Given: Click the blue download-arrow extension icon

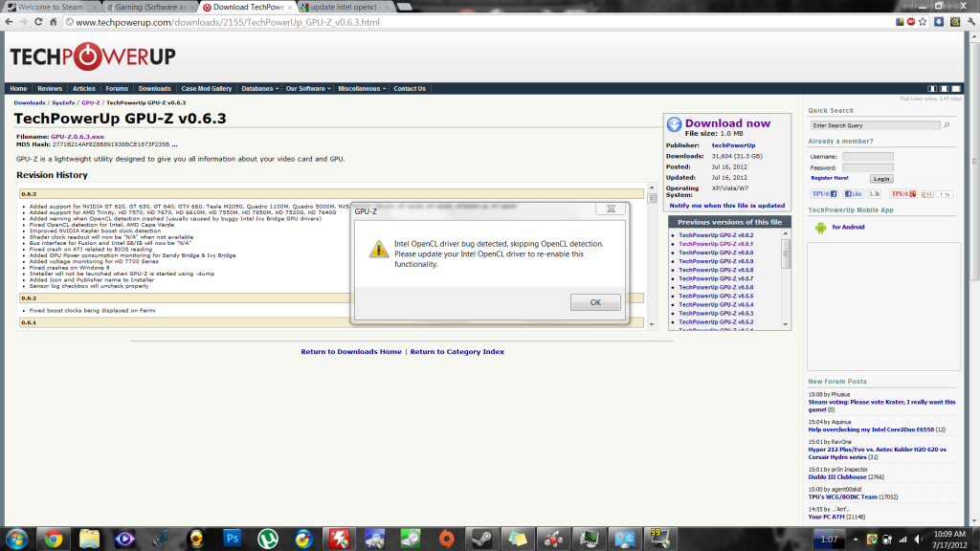Looking at the screenshot, I should point(939,22).
